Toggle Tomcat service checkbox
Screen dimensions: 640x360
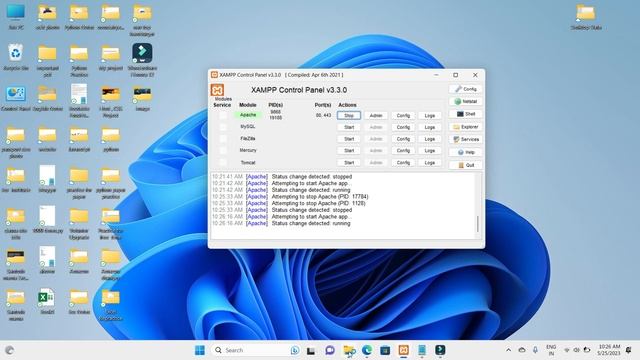click(x=223, y=162)
